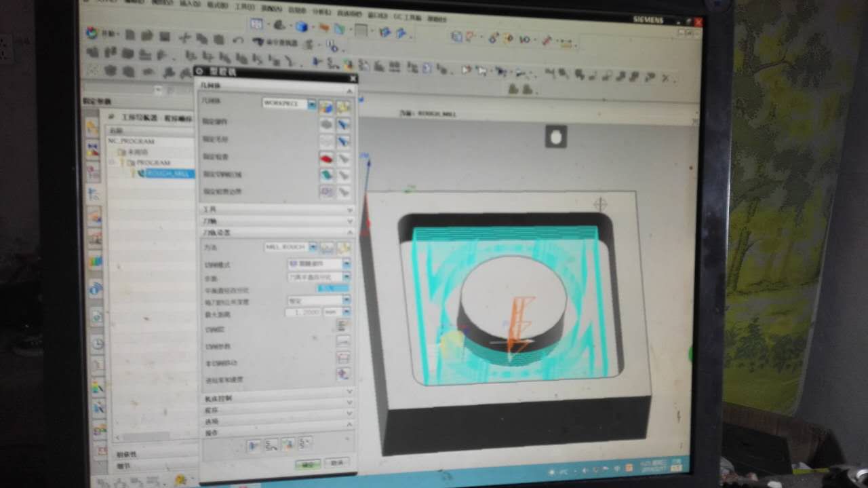Click the 最大距离 value field showing 1.2000
The height and width of the screenshot is (488, 868).
[303, 312]
